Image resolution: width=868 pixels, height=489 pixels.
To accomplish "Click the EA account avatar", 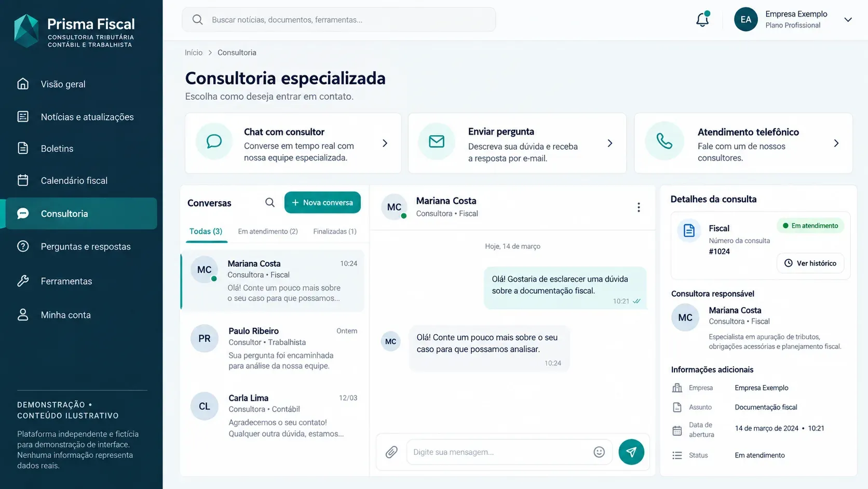I will [746, 20].
